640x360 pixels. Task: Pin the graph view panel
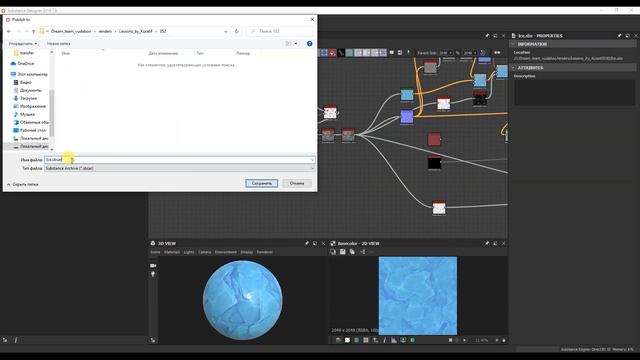tap(487, 36)
